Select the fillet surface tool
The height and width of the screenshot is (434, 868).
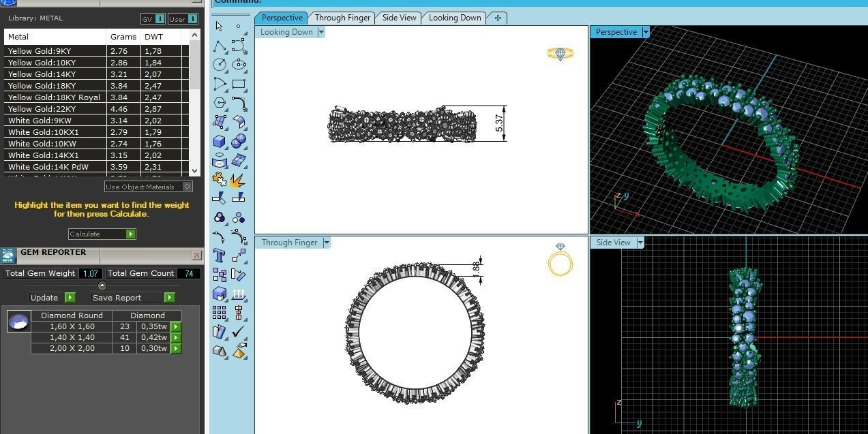click(x=239, y=122)
